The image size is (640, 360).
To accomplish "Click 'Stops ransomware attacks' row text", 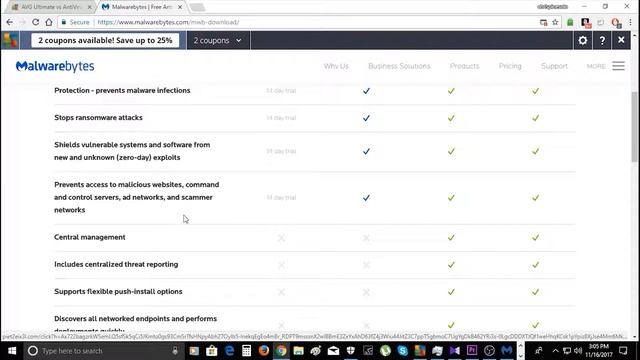I will pyautogui.click(x=98, y=118).
